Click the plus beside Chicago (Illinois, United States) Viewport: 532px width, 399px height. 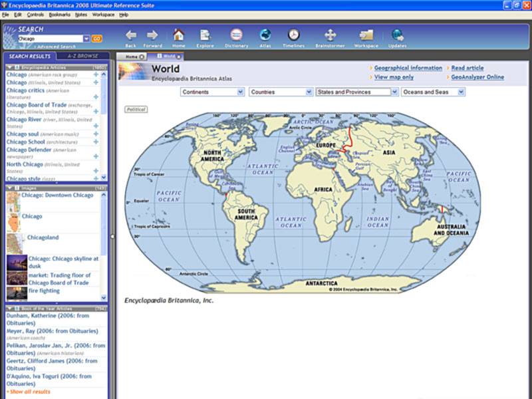pyautogui.click(x=96, y=82)
